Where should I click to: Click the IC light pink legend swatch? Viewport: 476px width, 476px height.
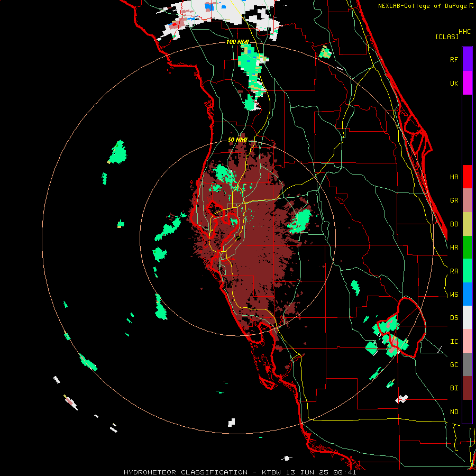[467, 341]
